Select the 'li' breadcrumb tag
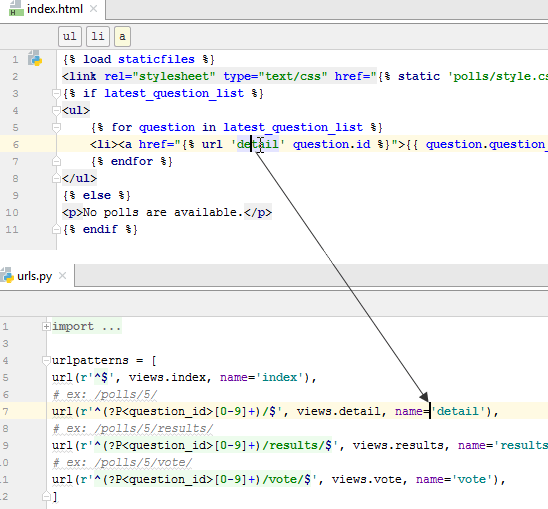The width and height of the screenshot is (548, 509). pos(98,36)
